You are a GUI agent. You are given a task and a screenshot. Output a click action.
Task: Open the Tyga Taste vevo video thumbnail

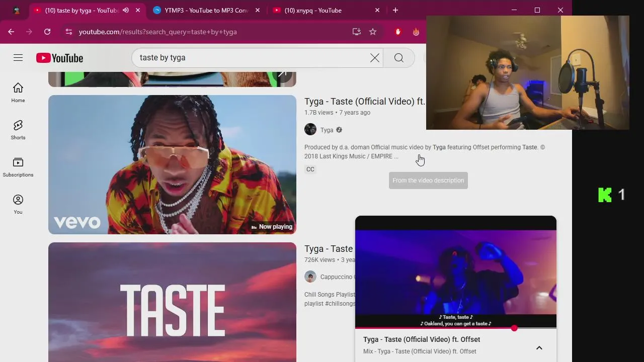172,164
